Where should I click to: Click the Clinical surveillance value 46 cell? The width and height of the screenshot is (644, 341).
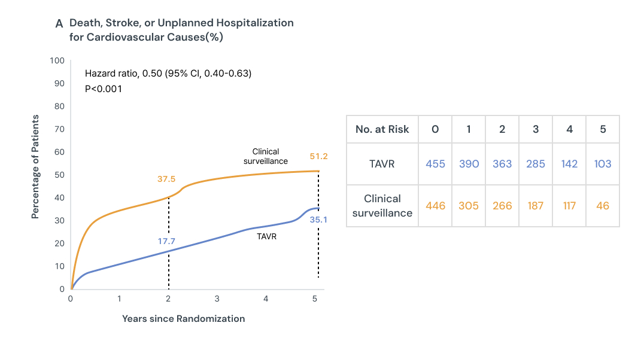click(x=602, y=205)
